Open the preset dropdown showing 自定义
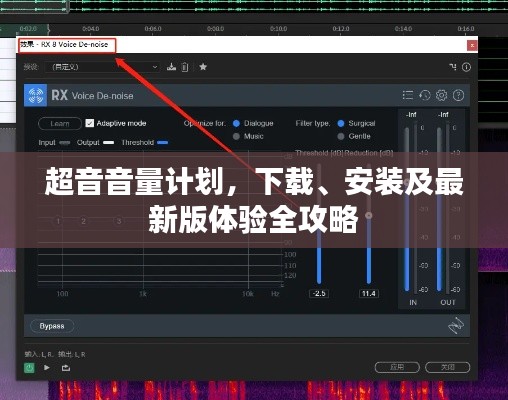Image resolution: width=508 pixels, height=400 pixels. [x=102, y=67]
